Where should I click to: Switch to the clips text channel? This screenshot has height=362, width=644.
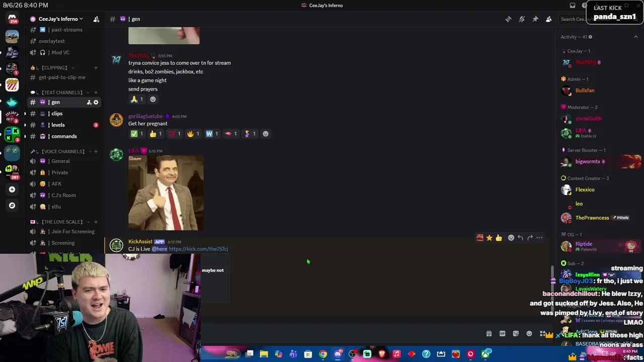[x=63, y=114]
